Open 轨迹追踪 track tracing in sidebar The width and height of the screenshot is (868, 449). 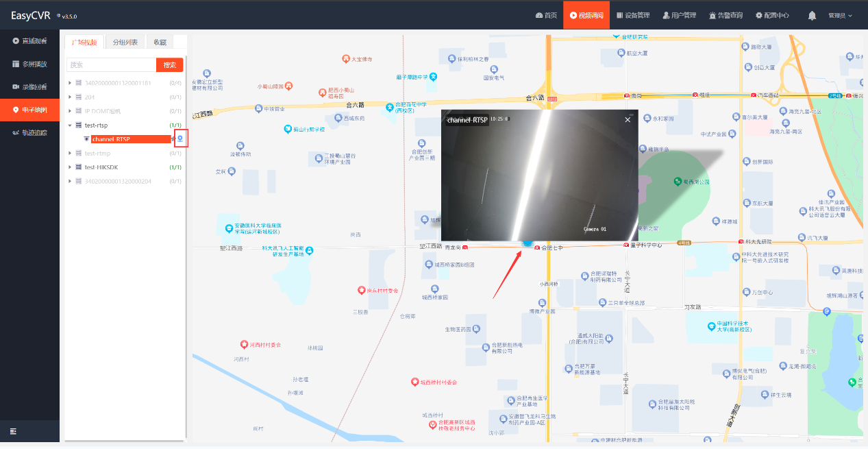click(29, 133)
